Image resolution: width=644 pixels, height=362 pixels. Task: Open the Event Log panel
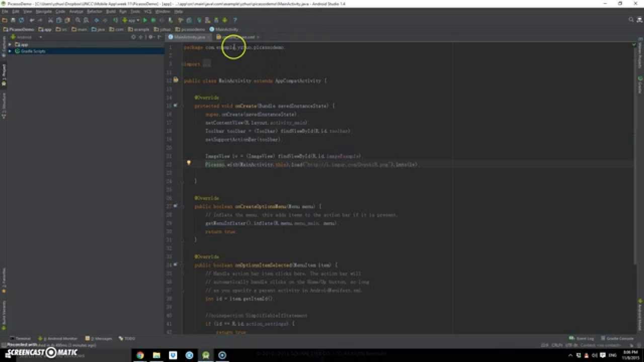(x=582, y=338)
